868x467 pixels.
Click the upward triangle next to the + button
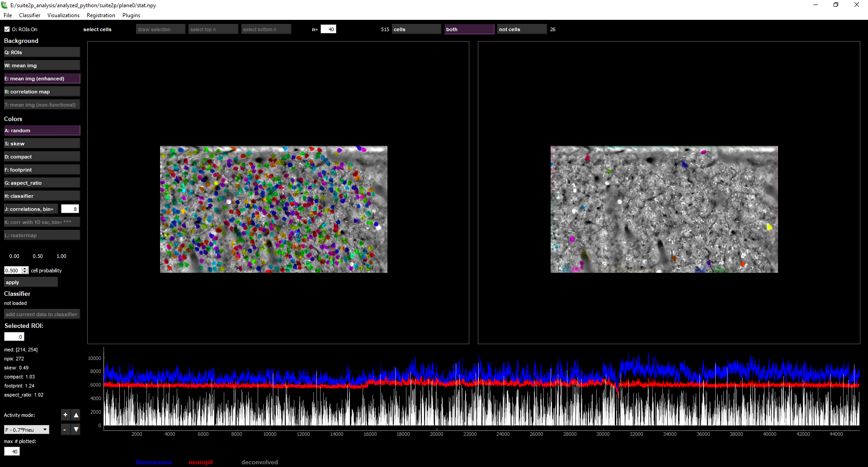(x=75, y=415)
